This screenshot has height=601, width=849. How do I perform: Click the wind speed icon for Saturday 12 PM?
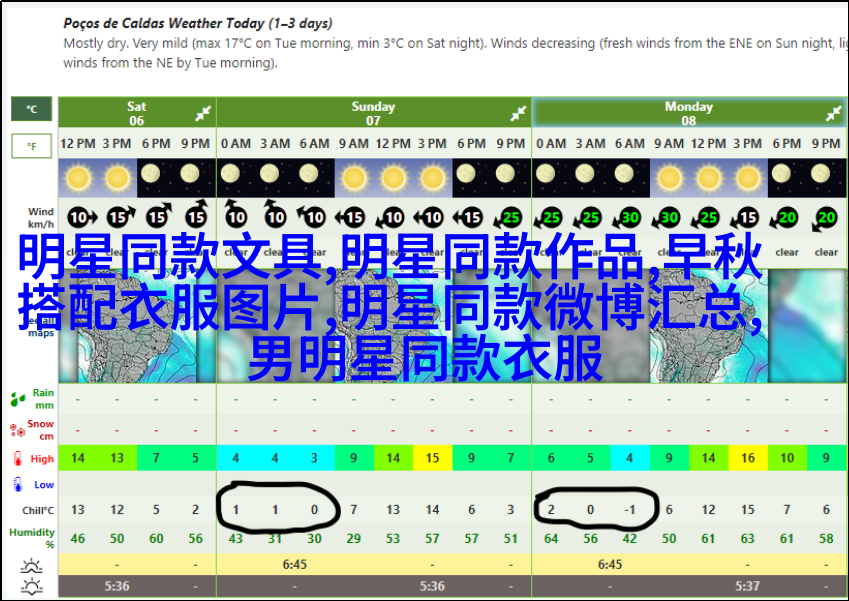pos(77,217)
